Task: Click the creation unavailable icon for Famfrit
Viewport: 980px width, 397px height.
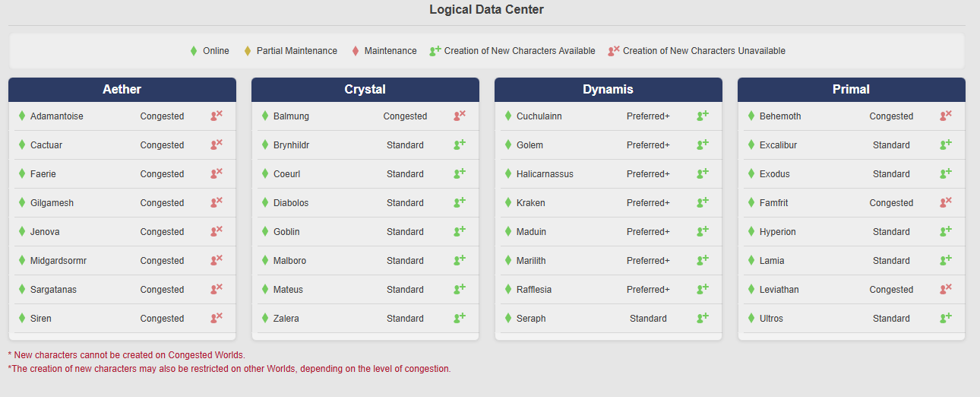Action: [946, 202]
